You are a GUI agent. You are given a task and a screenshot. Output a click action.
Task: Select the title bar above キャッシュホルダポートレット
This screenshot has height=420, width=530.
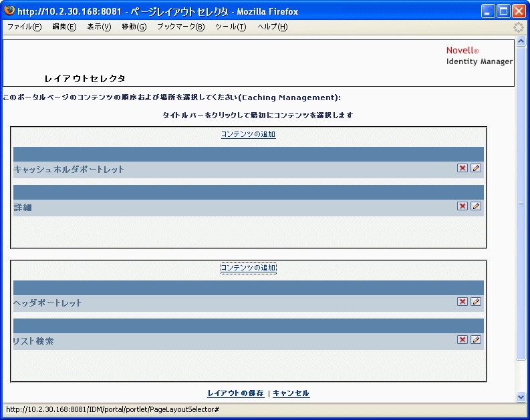tap(249, 154)
